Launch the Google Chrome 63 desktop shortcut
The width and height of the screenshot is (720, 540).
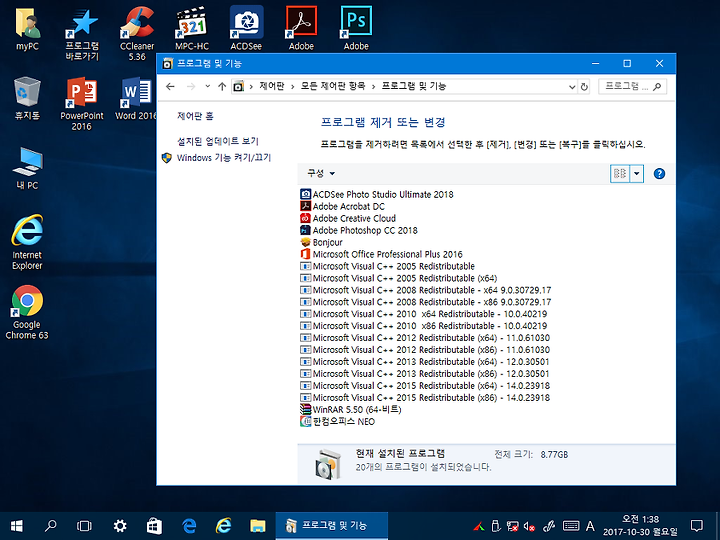click(27, 312)
